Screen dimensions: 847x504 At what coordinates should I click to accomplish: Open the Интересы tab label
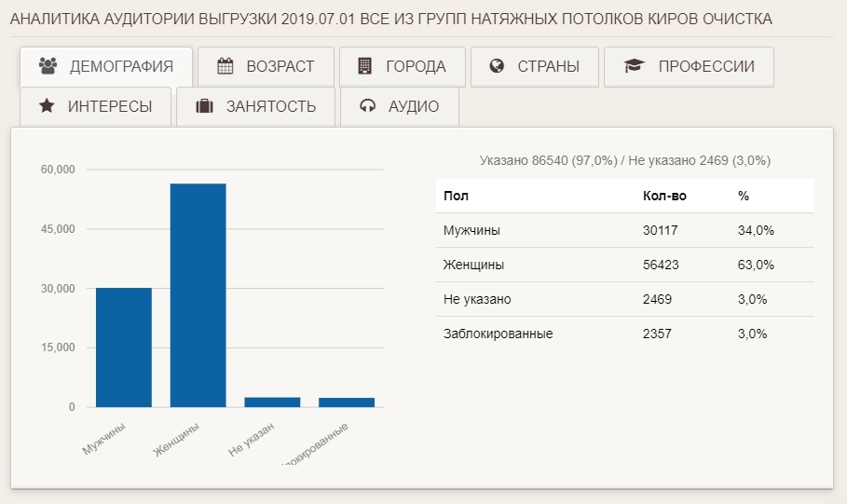click(110, 106)
